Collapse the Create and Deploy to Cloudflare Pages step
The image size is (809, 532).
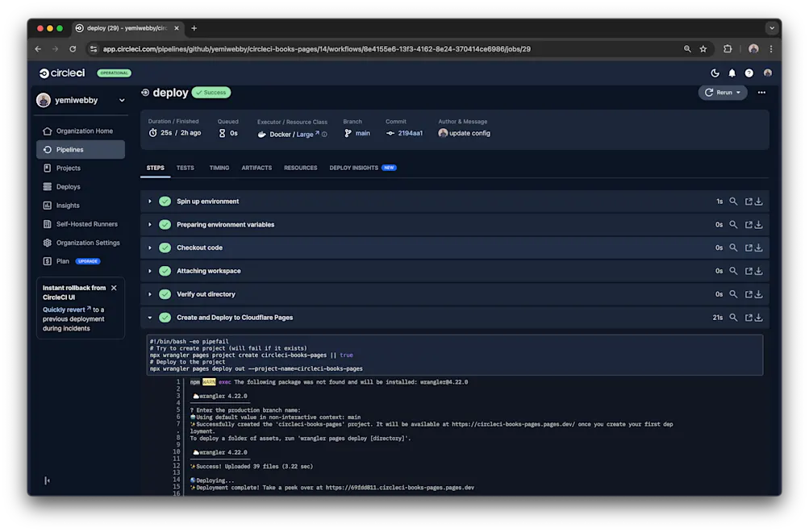click(x=149, y=318)
